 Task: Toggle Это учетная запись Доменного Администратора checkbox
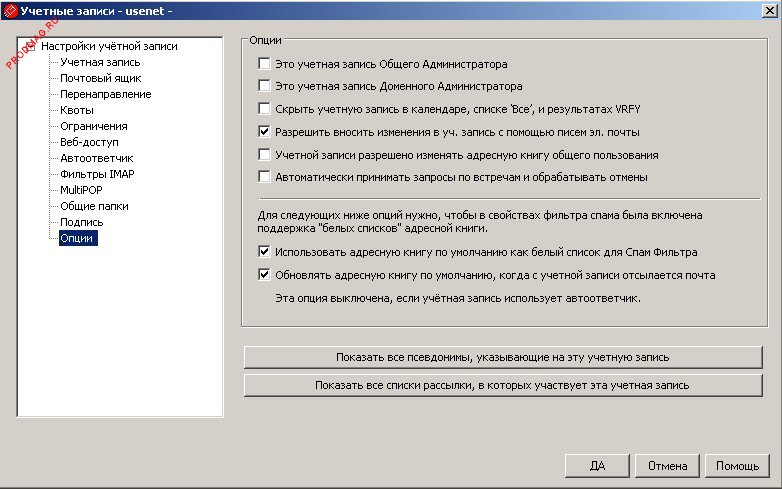264,86
